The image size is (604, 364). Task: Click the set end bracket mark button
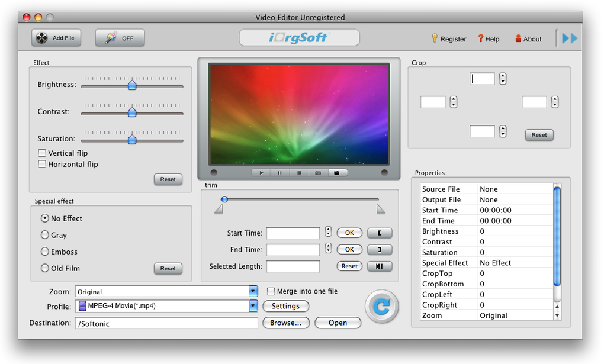click(380, 250)
